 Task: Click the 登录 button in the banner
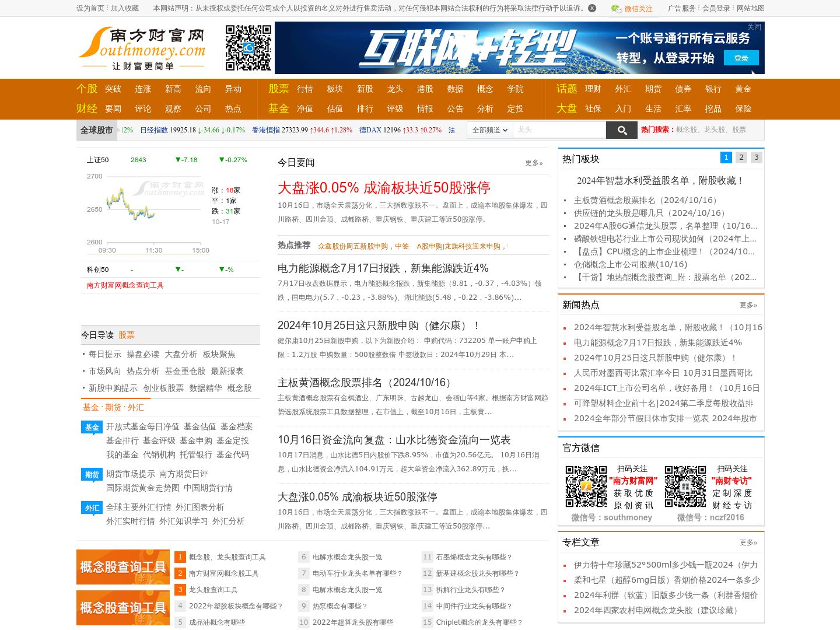(x=741, y=58)
